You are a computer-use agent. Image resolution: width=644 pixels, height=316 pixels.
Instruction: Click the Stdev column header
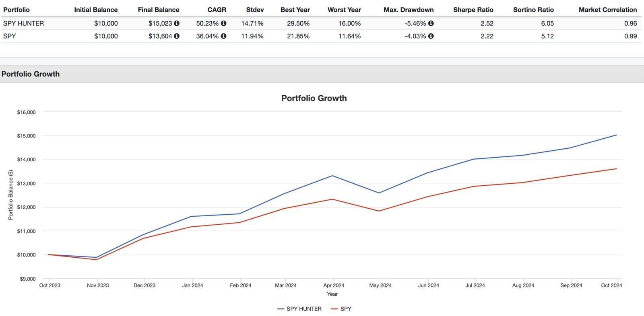point(255,10)
